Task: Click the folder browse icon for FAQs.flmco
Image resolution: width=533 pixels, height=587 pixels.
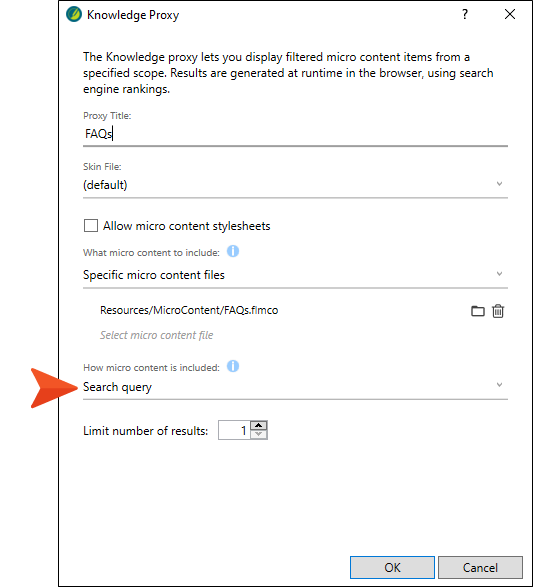Action: pyautogui.click(x=477, y=311)
